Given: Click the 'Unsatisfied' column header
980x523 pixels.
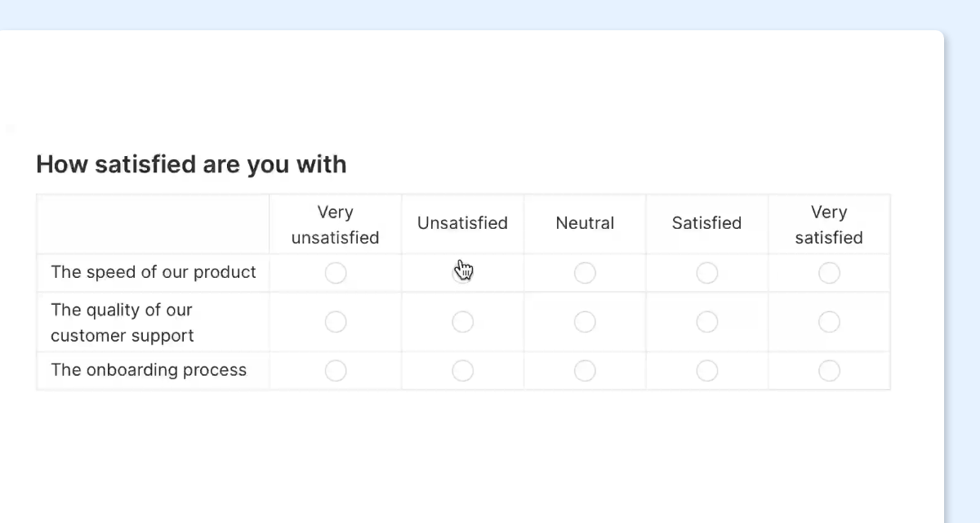Looking at the screenshot, I should click(462, 223).
